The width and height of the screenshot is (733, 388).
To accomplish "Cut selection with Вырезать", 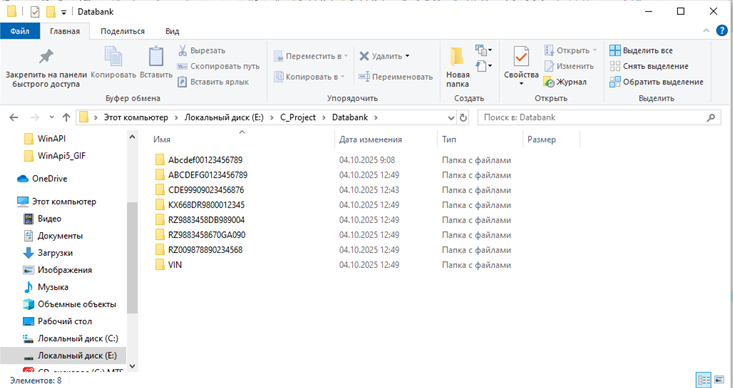I will (x=201, y=50).
